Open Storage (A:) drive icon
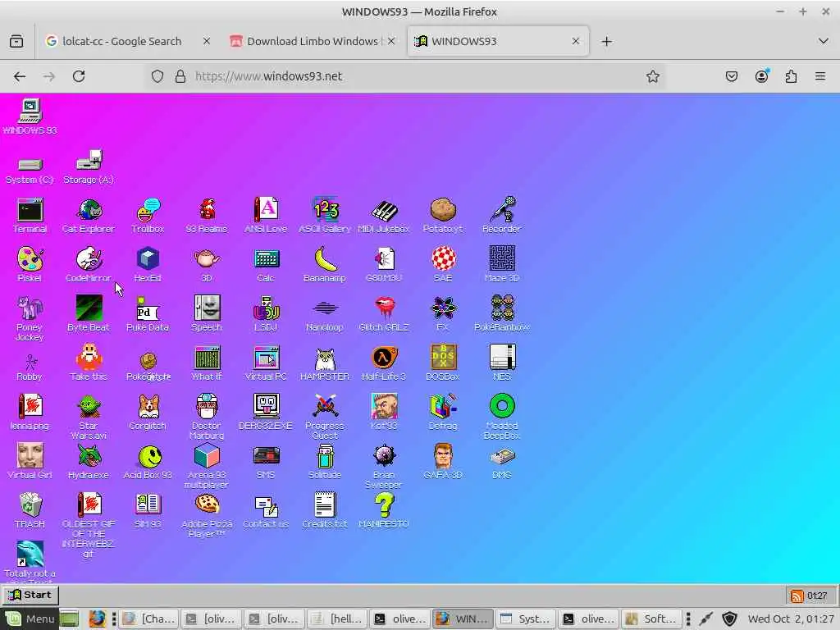 coord(89,167)
